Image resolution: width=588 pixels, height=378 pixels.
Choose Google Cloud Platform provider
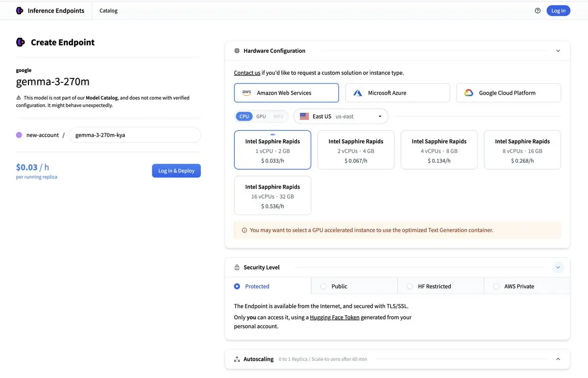[509, 93]
